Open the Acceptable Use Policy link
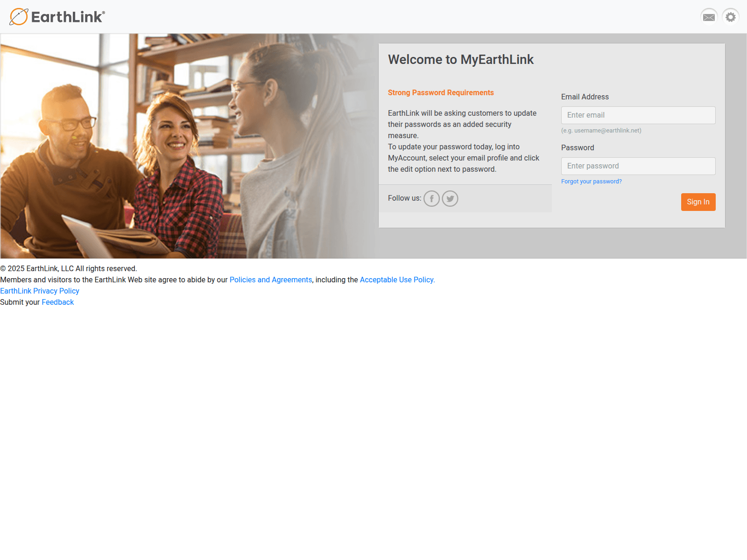Screen dimensions: 747x560 397,280
